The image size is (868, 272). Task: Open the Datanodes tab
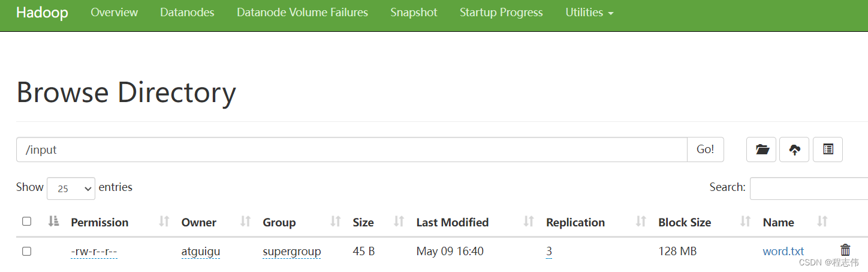(x=187, y=13)
